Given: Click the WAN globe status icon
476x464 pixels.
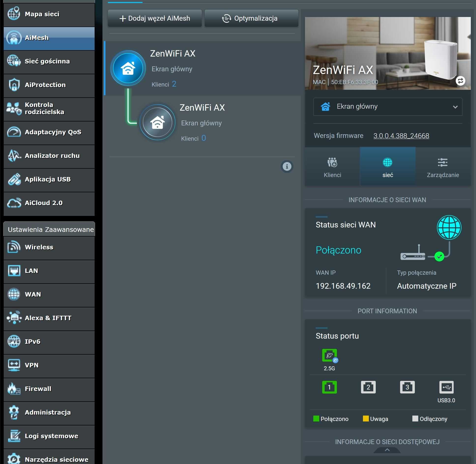Looking at the screenshot, I should (x=449, y=227).
